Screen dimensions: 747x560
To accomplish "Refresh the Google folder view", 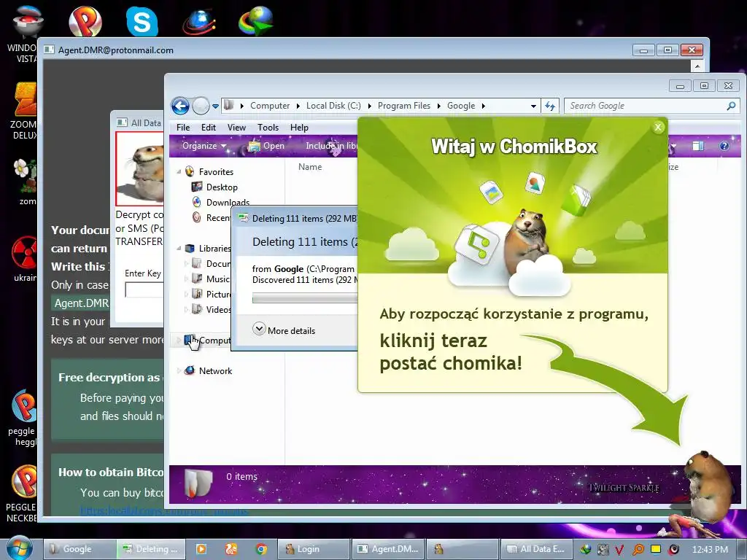I will pyautogui.click(x=550, y=106).
